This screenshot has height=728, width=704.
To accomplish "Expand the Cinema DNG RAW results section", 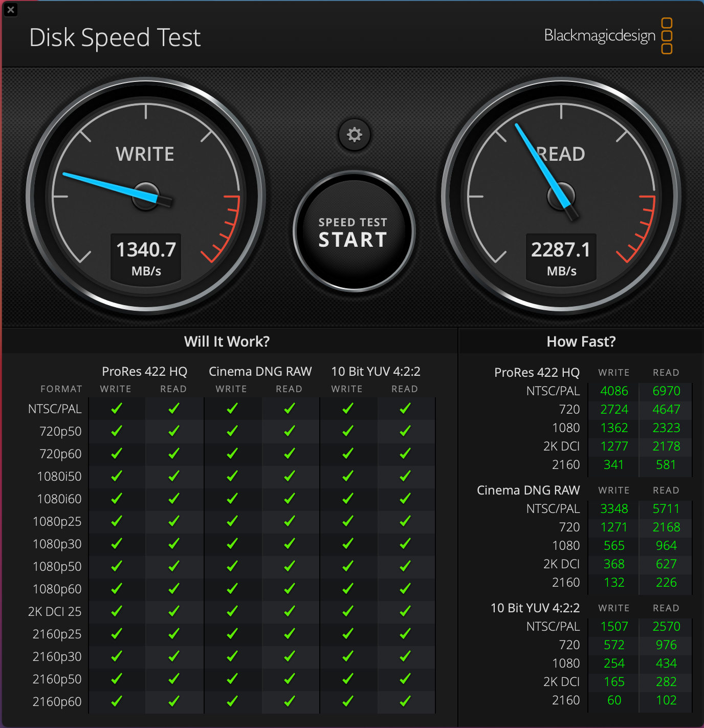I will [528, 490].
